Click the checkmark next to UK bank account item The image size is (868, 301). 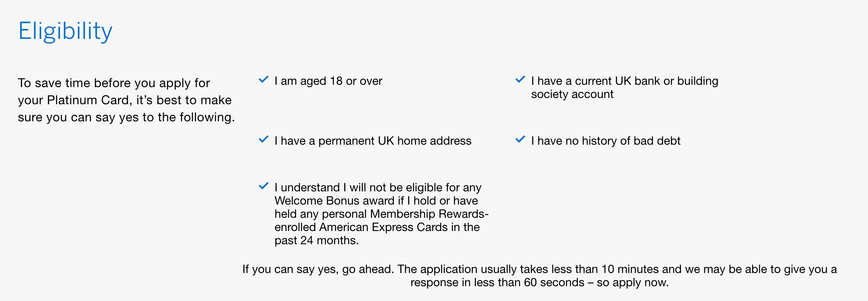tap(520, 80)
